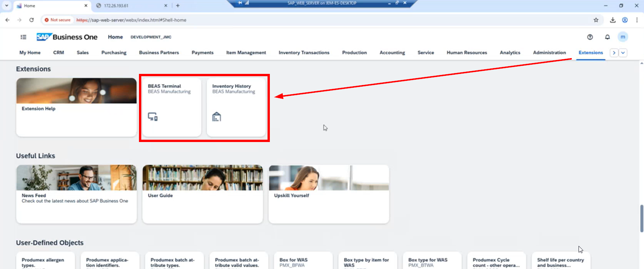Open the My Home tab
The height and width of the screenshot is (269, 644).
[x=30, y=53]
